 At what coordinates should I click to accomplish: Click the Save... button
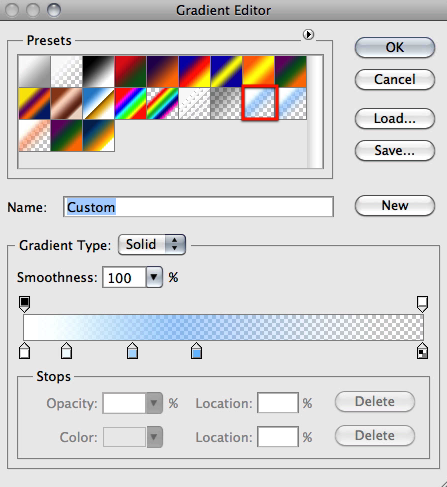point(395,150)
